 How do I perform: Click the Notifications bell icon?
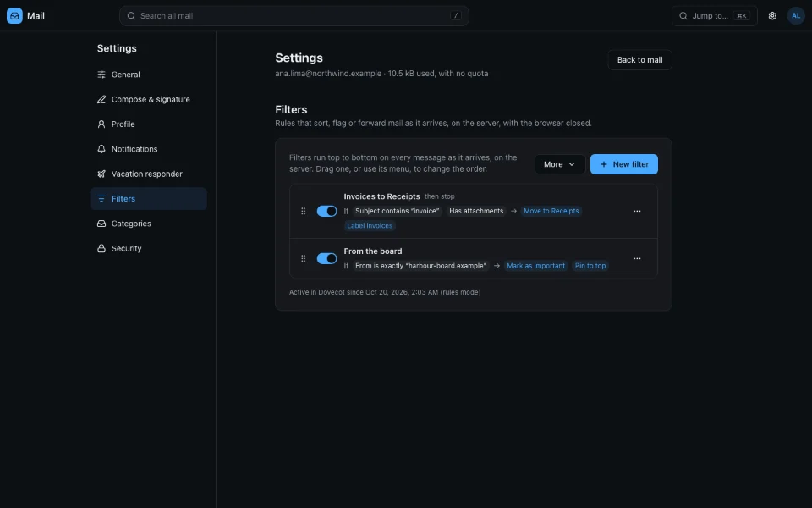(x=101, y=149)
